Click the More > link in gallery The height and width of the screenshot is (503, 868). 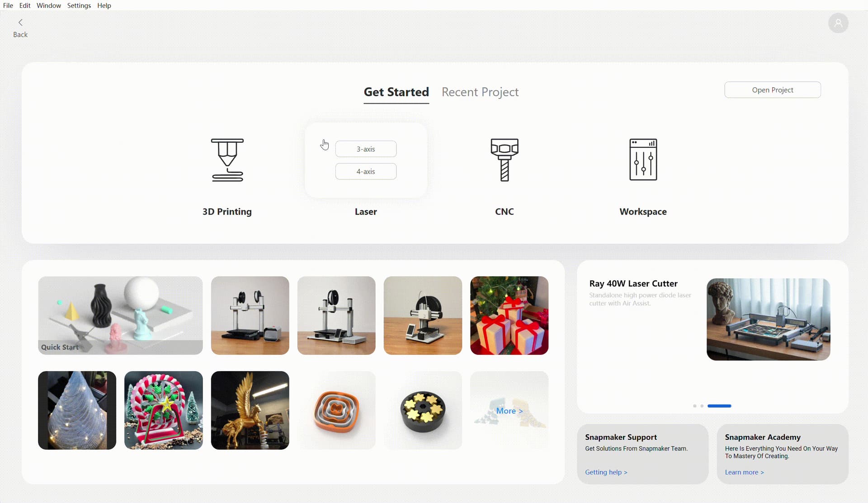(509, 411)
